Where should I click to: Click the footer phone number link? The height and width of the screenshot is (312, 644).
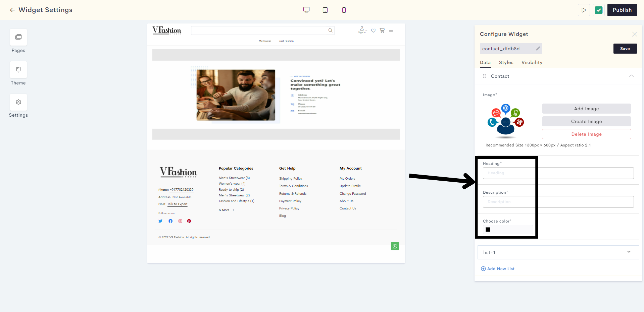(182, 190)
